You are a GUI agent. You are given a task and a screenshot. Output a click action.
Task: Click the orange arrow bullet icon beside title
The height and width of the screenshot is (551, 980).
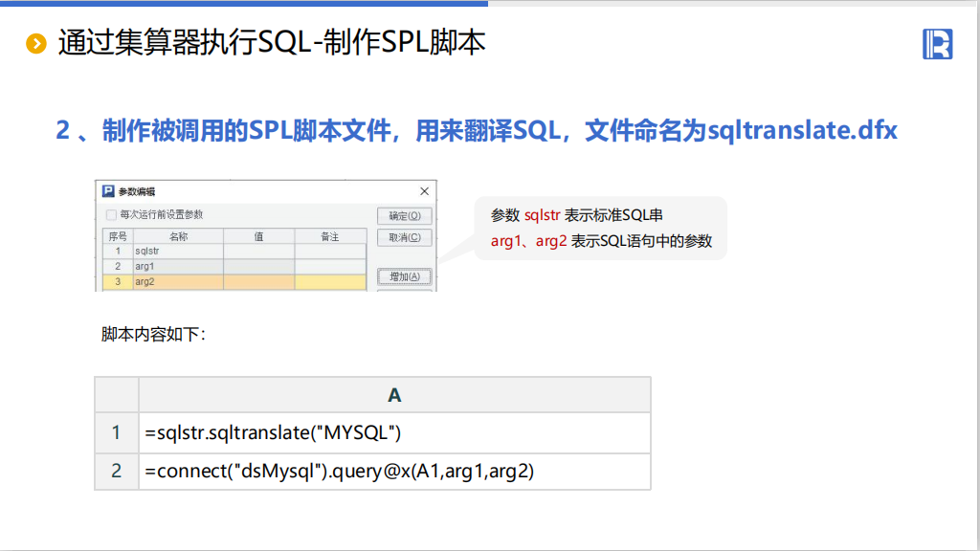(x=36, y=44)
